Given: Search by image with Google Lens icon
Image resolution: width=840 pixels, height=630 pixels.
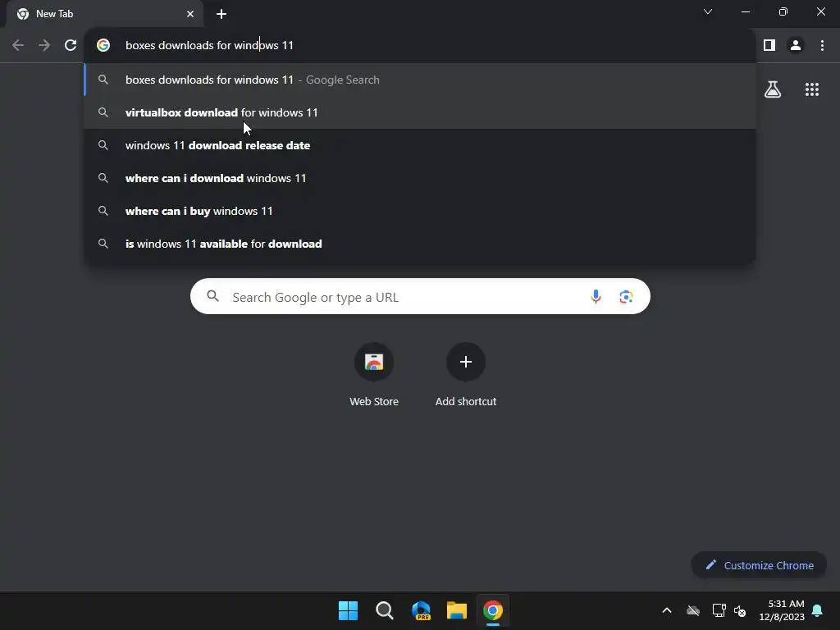Looking at the screenshot, I should click(x=626, y=296).
